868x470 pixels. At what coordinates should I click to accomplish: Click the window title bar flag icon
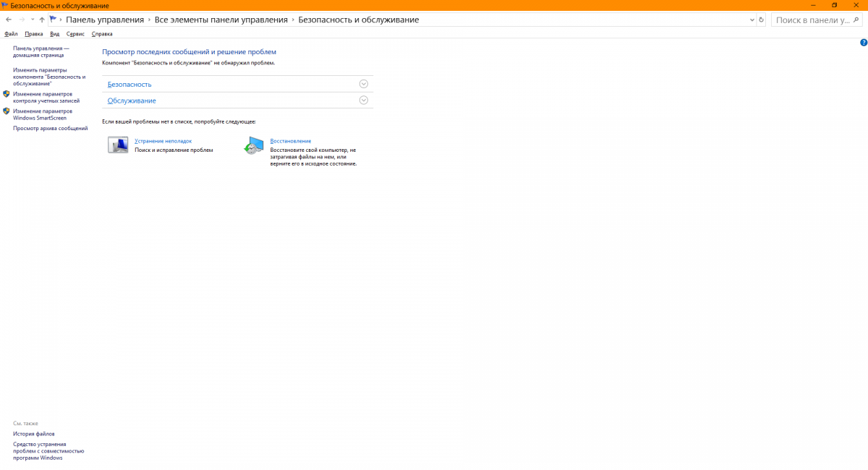point(5,5)
